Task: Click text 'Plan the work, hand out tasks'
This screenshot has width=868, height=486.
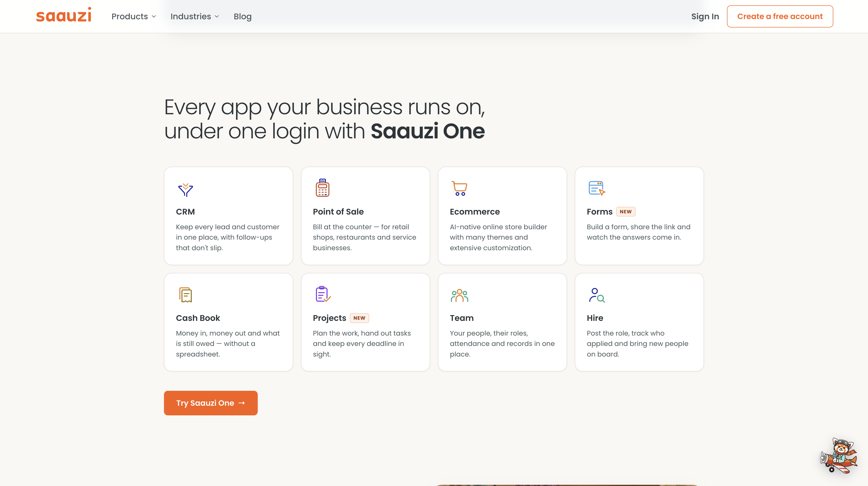Action: coord(362,333)
